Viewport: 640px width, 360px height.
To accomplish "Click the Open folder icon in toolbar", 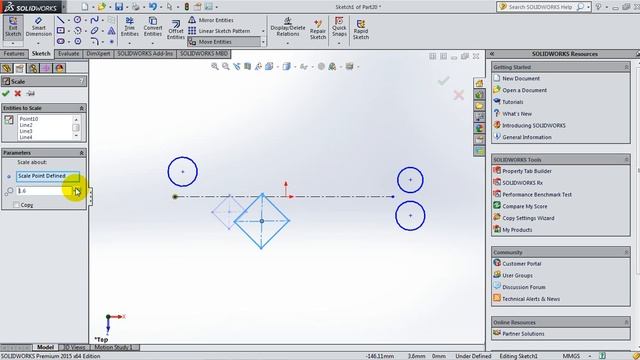I will pyautogui.click(x=101, y=7).
